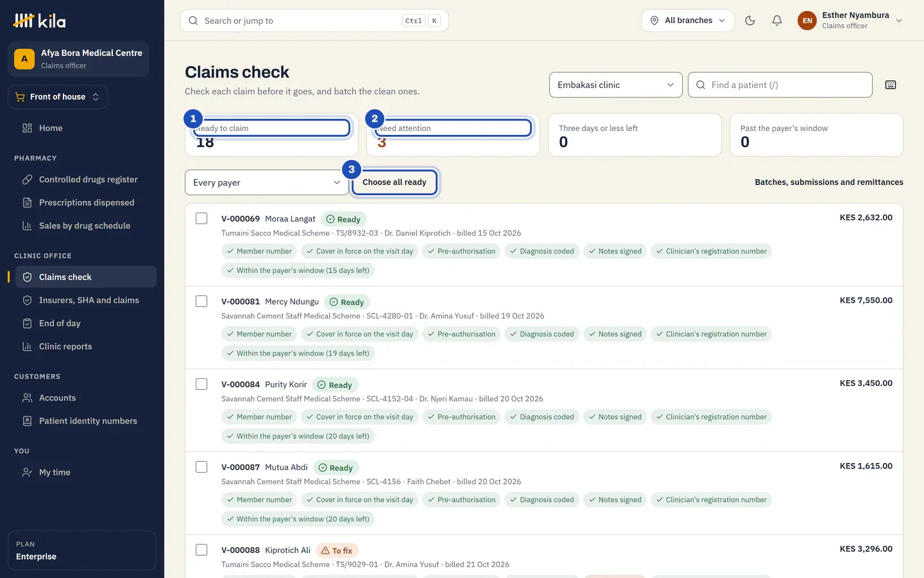Open the Embakasi clinic selector
The image size is (924, 578).
pos(615,85)
